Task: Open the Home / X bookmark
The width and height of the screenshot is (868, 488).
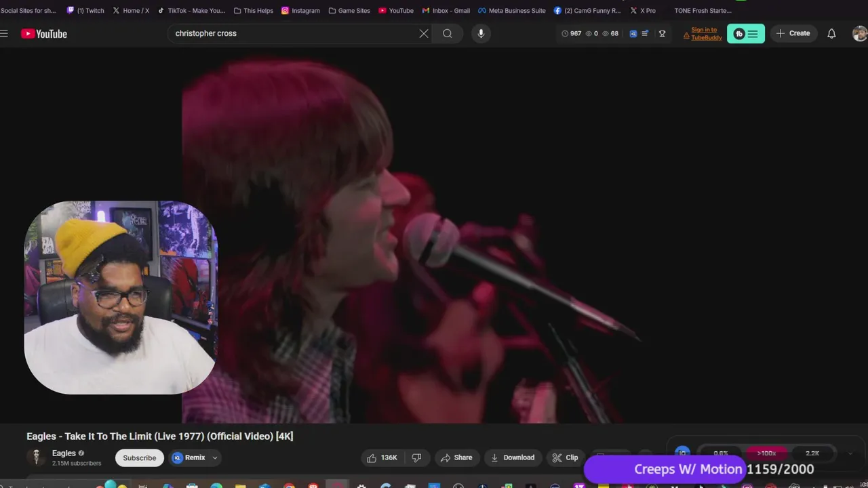Action: 131,11
